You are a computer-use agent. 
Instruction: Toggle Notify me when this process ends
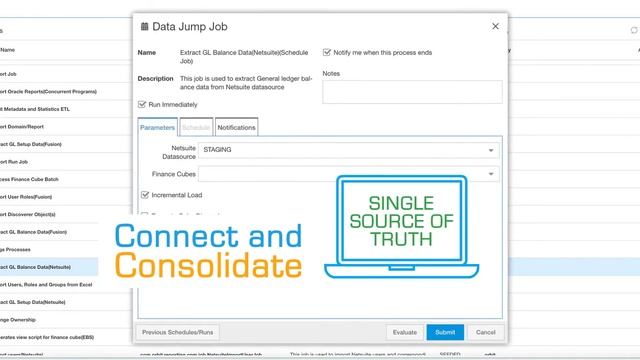pyautogui.click(x=327, y=52)
